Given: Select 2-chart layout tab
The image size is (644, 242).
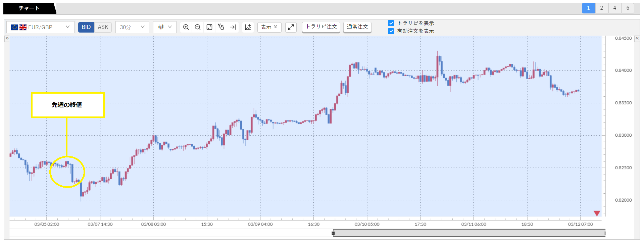Looking at the screenshot, I should (601, 8).
